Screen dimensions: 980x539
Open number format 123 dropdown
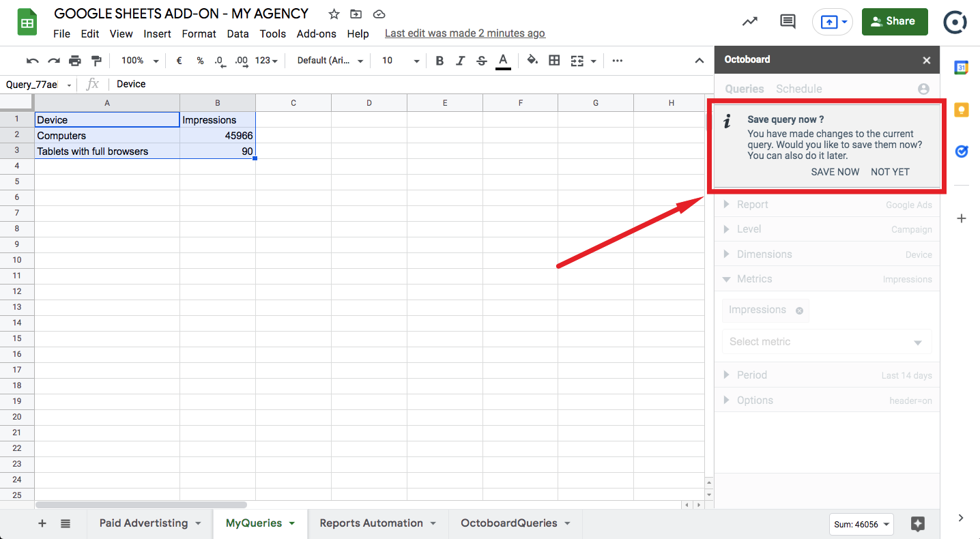point(266,61)
